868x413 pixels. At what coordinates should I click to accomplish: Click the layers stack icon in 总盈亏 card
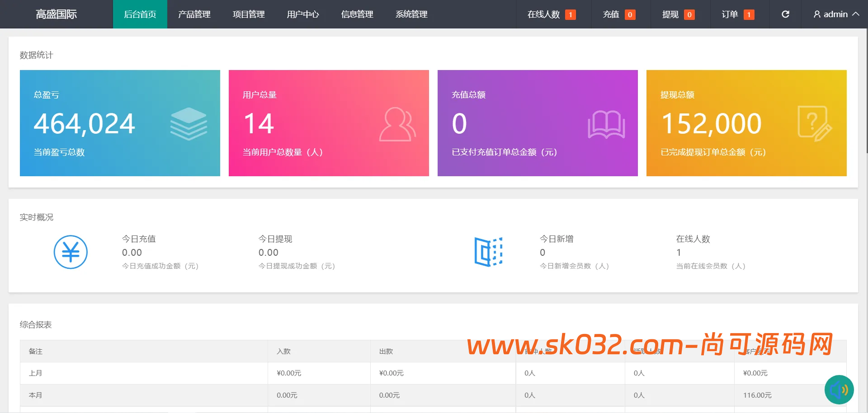click(189, 124)
